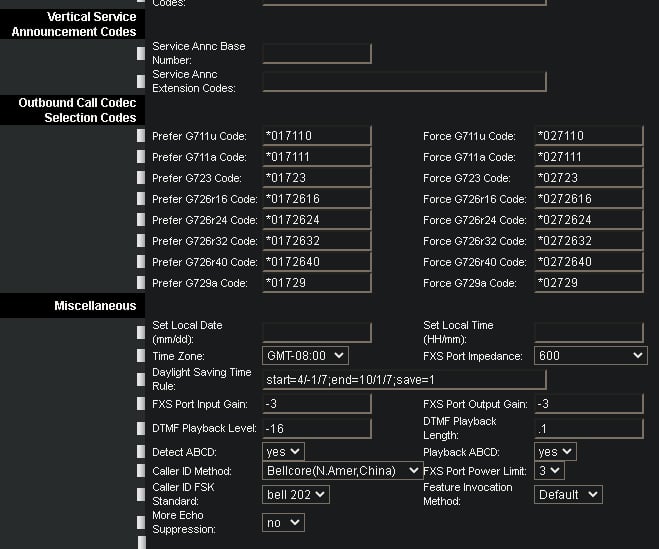This screenshot has height=549, width=659.
Task: Select the Force G726r32 Code field
Action: [x=588, y=241]
